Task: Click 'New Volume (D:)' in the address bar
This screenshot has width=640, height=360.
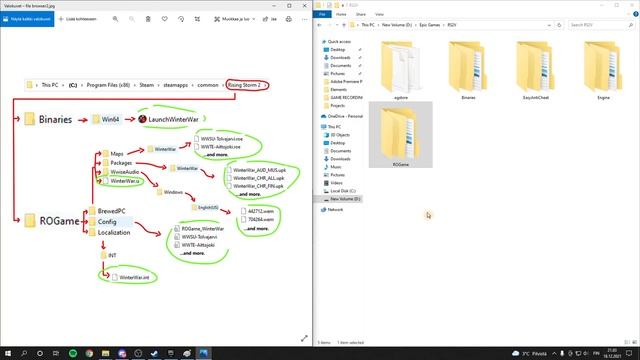Action: point(397,25)
